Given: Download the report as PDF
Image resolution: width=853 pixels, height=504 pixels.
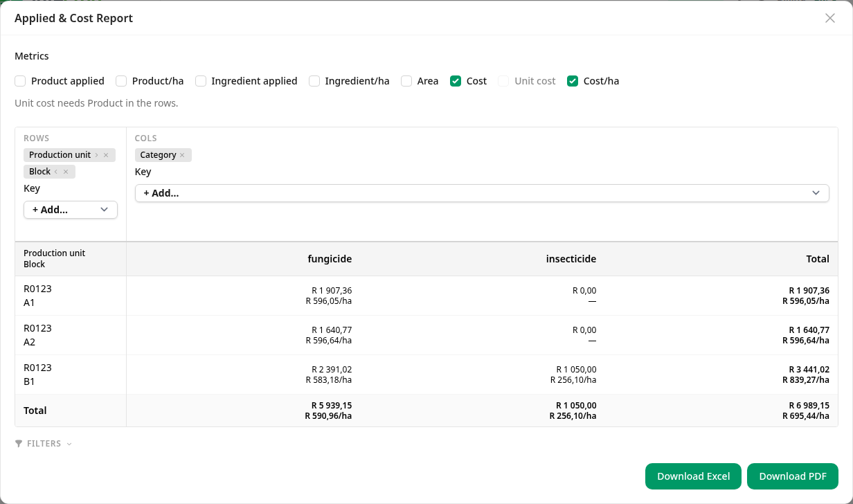Looking at the screenshot, I should (793, 476).
